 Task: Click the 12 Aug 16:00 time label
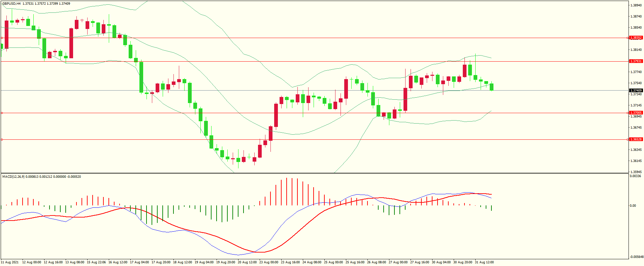click(53, 262)
